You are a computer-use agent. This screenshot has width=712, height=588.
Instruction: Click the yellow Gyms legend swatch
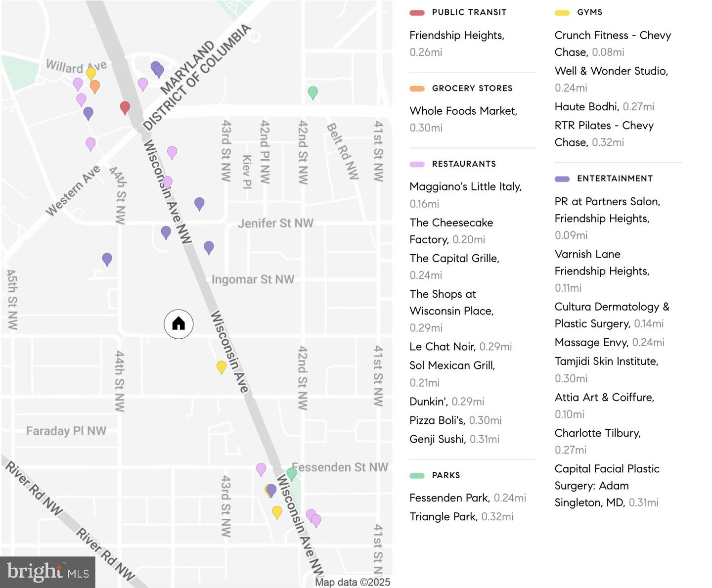[562, 12]
